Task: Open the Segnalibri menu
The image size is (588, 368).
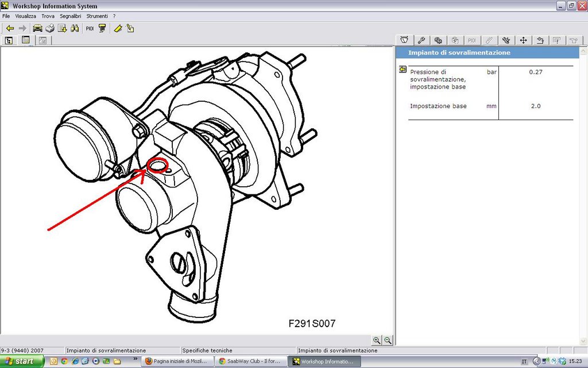Action: click(x=71, y=16)
